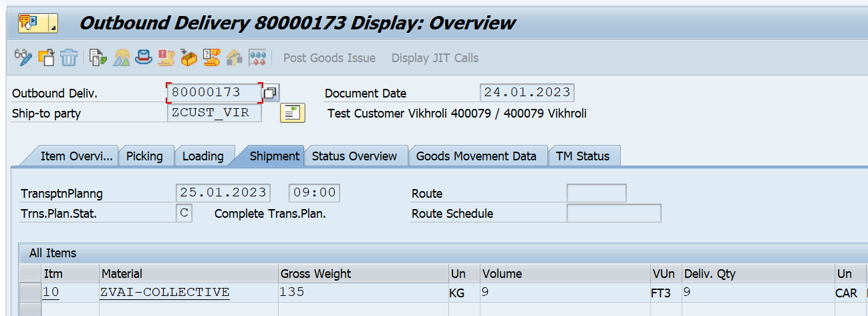
Task: Select the Shipment tab
Action: tap(274, 156)
